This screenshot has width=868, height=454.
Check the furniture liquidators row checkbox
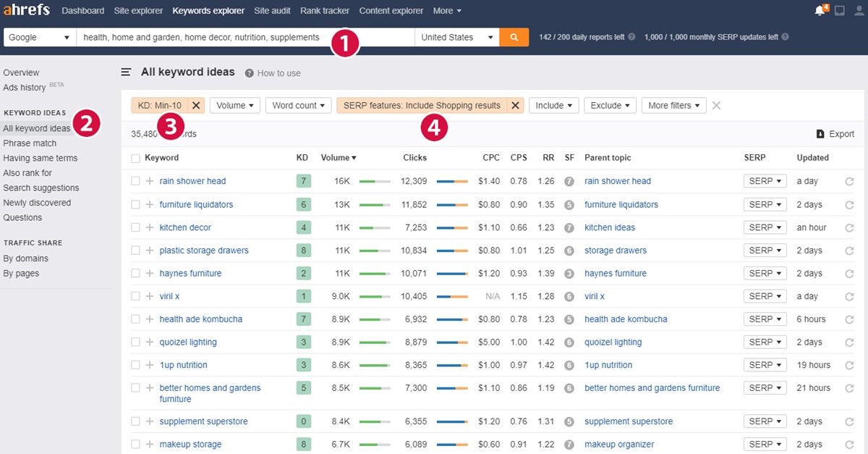[135, 205]
